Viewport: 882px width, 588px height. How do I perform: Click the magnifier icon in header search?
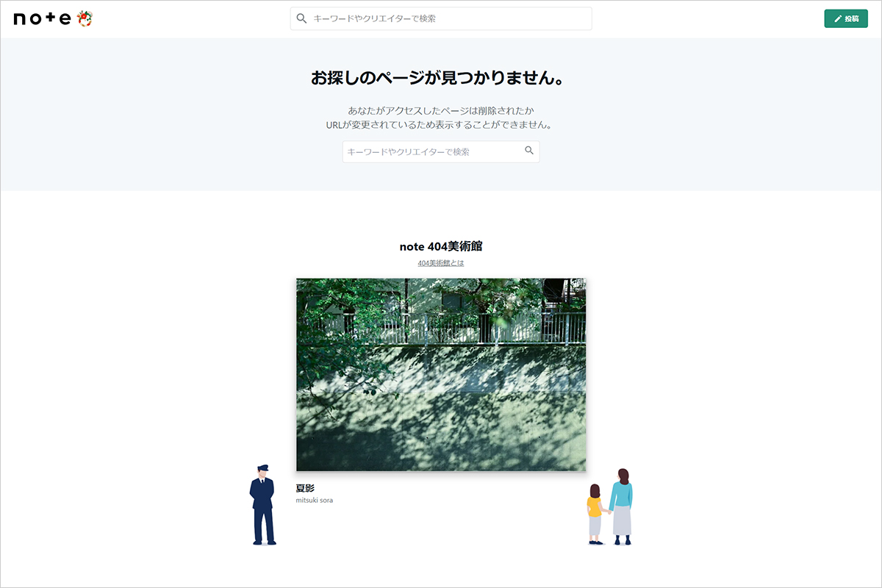(301, 18)
